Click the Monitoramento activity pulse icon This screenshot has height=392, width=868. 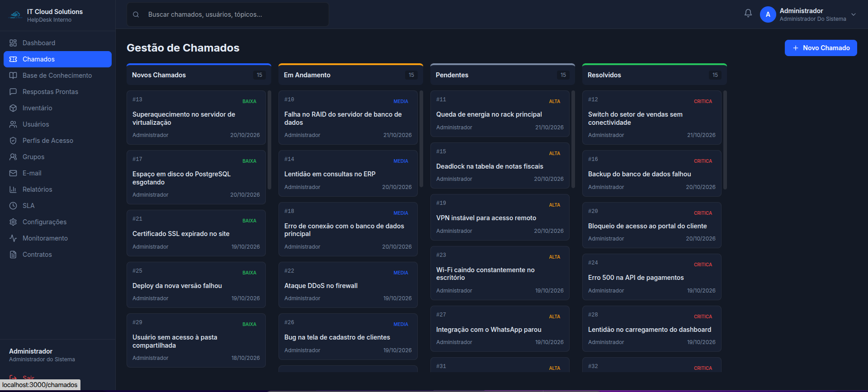[x=13, y=238]
